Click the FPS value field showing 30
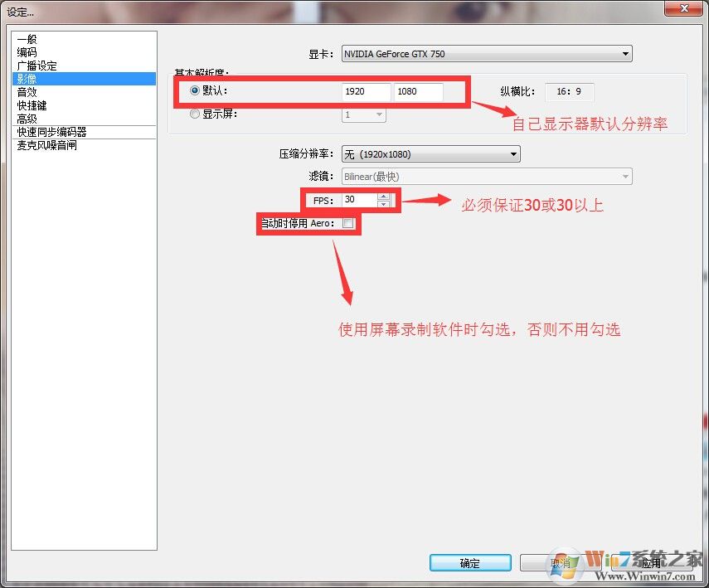The width and height of the screenshot is (709, 588). point(360,200)
